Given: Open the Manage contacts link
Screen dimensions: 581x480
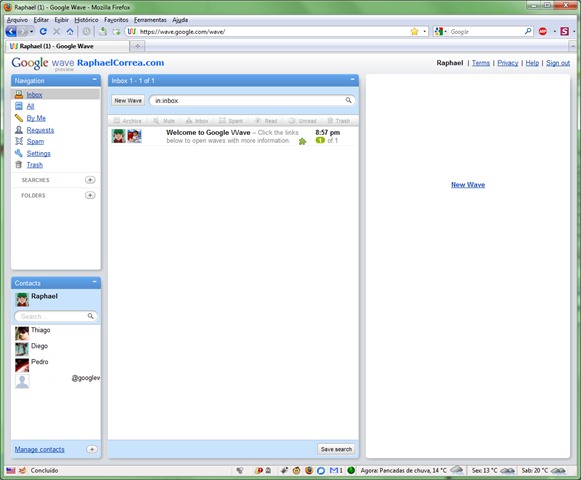Looking at the screenshot, I should coord(39,449).
